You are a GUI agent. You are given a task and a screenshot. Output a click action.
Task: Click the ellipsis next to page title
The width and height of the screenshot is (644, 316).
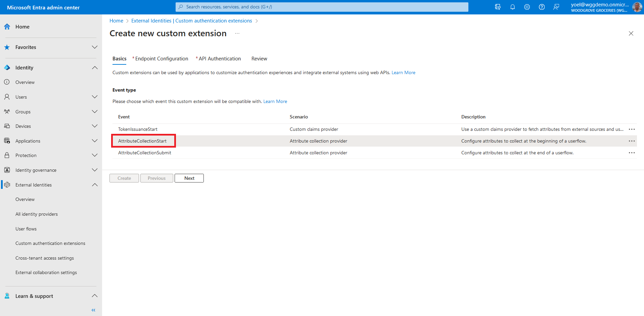237,34
